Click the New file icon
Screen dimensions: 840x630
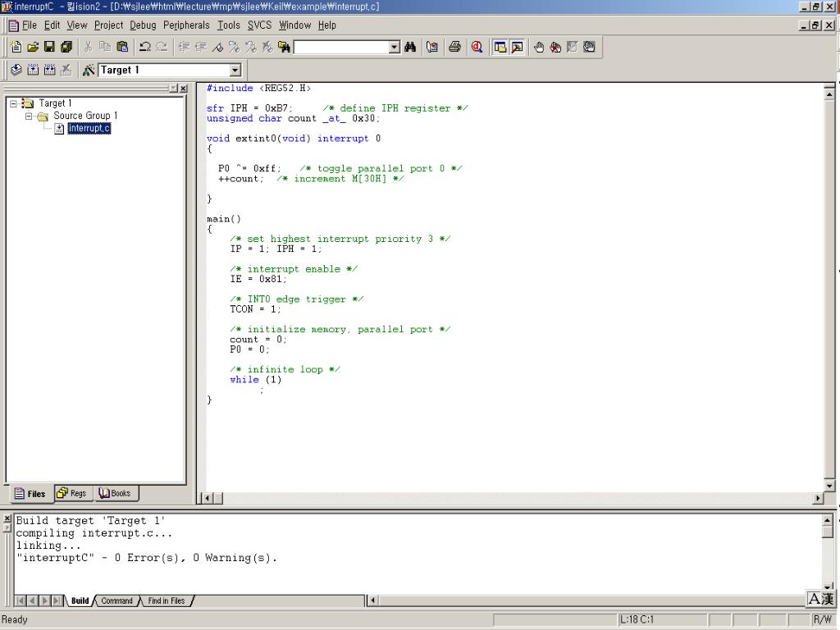click(15, 48)
